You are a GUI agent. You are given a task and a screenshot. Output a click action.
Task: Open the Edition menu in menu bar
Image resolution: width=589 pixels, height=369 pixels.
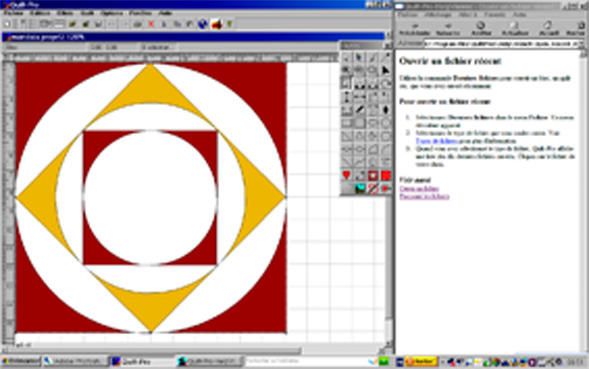coord(40,13)
